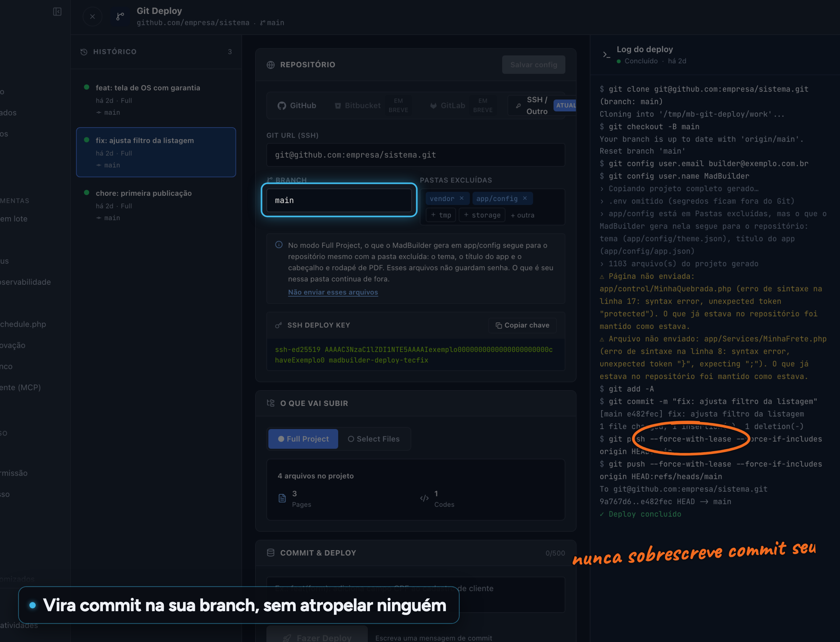Add tmp to excluded folders
840x642 pixels.
pyautogui.click(x=441, y=215)
